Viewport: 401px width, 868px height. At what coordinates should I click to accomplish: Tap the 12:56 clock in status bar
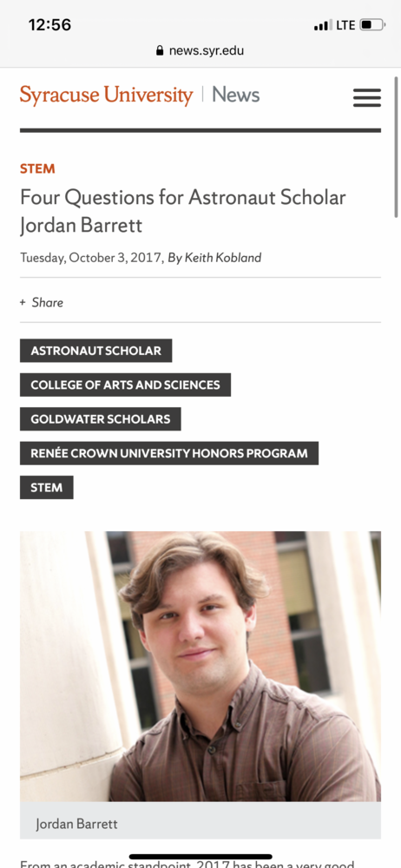pos(49,25)
